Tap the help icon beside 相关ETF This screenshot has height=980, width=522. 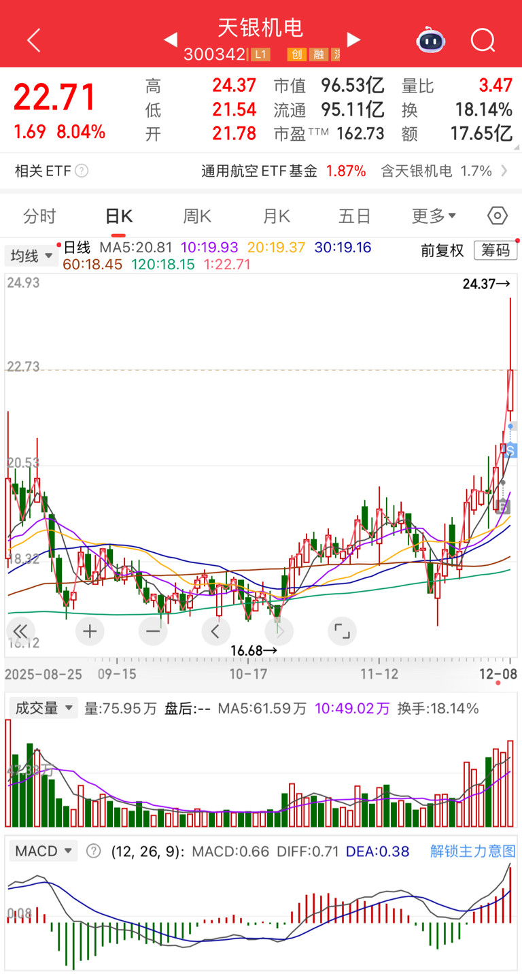[x=82, y=171]
